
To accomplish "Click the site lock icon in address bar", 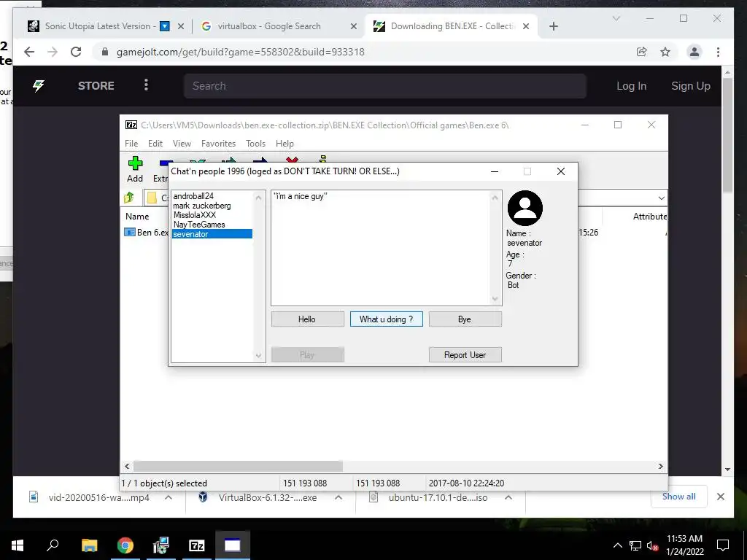I will point(105,52).
